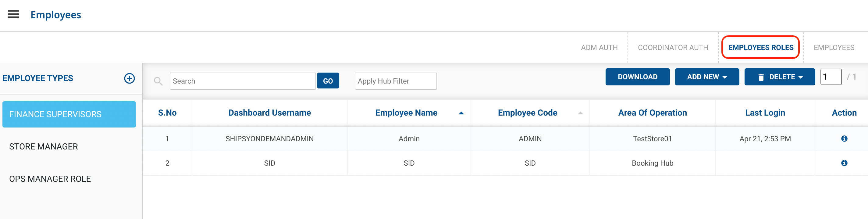Image resolution: width=868 pixels, height=219 pixels.
Task: Switch to the Coordinator Auth tab
Action: point(673,48)
